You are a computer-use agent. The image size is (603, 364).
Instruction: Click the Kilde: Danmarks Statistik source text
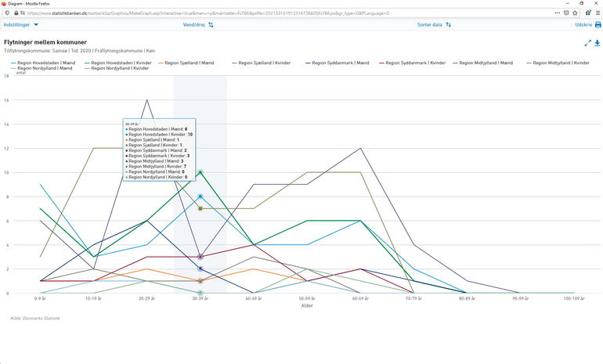[35, 319]
